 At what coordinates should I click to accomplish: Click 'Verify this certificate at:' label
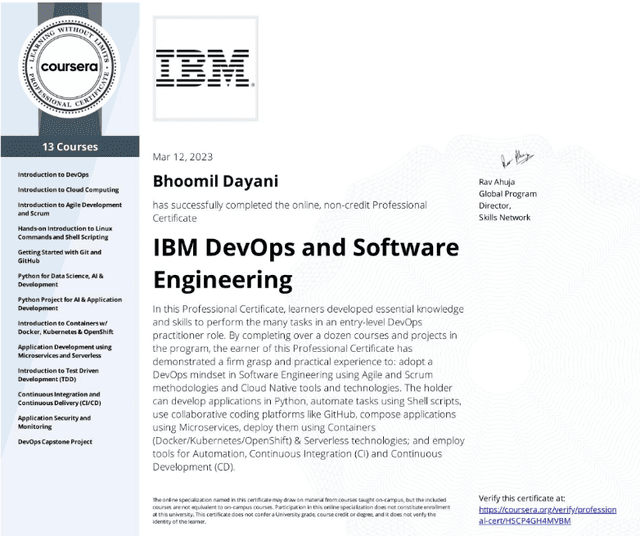click(x=522, y=498)
